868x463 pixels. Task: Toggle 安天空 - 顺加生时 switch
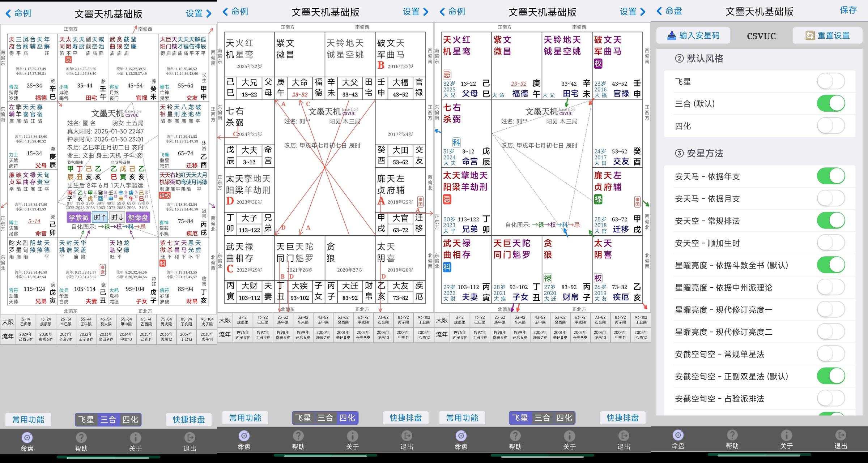click(x=831, y=243)
